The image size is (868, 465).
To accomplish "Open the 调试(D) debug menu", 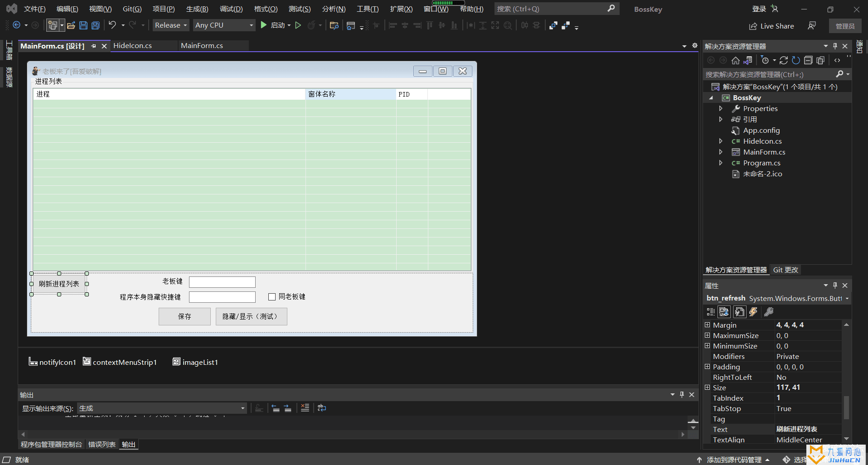I will click(x=231, y=9).
